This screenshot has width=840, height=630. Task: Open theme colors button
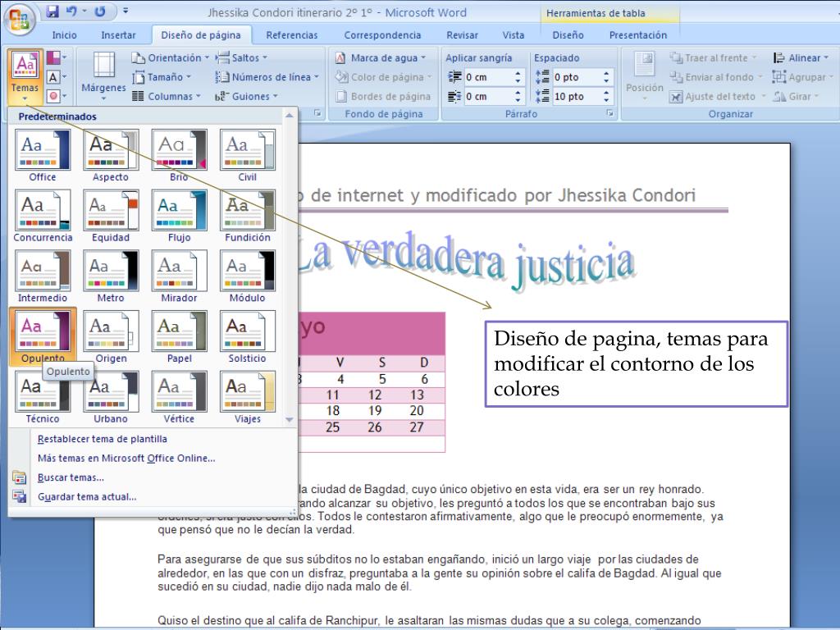[x=57, y=57]
